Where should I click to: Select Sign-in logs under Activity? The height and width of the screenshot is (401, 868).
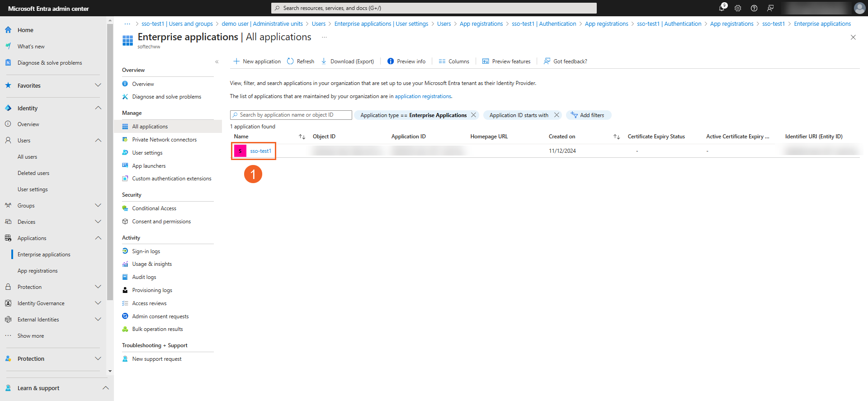click(x=146, y=251)
